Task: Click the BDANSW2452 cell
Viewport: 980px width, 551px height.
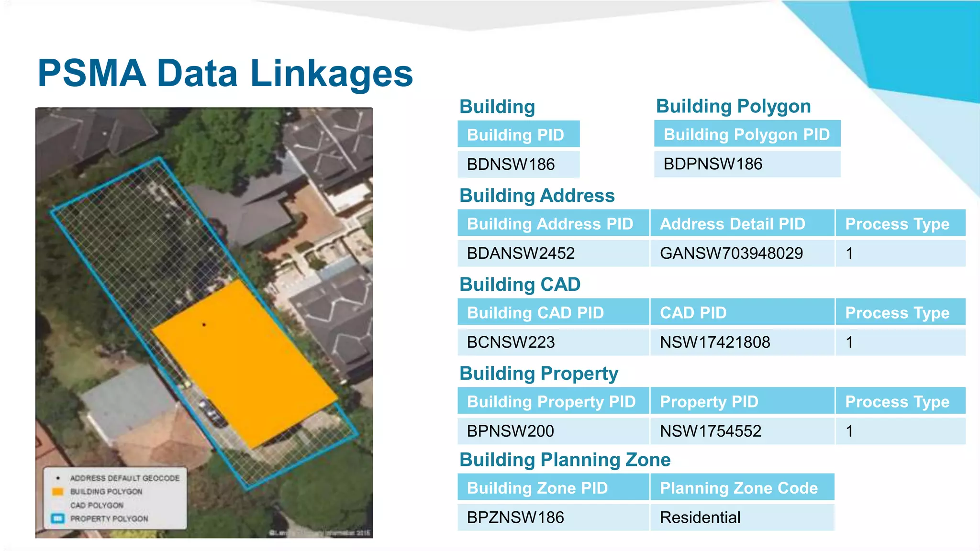Action: pyautogui.click(x=553, y=253)
